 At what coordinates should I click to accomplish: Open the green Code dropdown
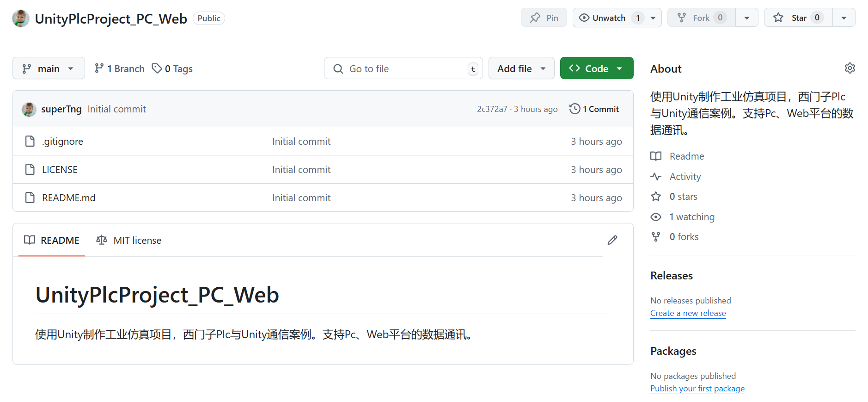(x=597, y=68)
